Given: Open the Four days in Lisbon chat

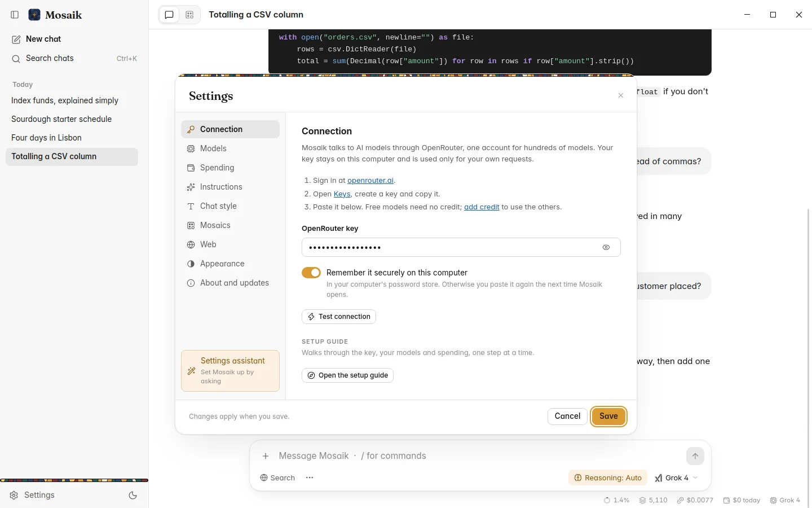Looking at the screenshot, I should 72,138.
